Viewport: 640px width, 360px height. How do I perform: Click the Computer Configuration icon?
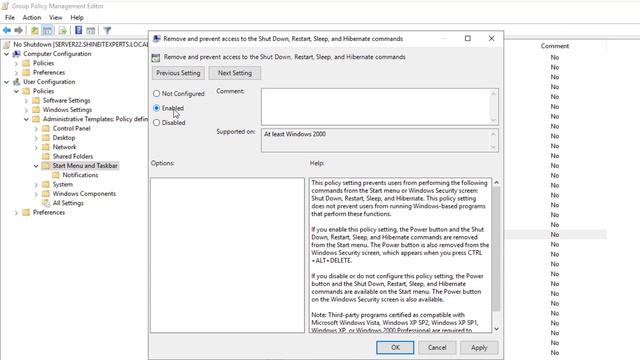point(17,54)
